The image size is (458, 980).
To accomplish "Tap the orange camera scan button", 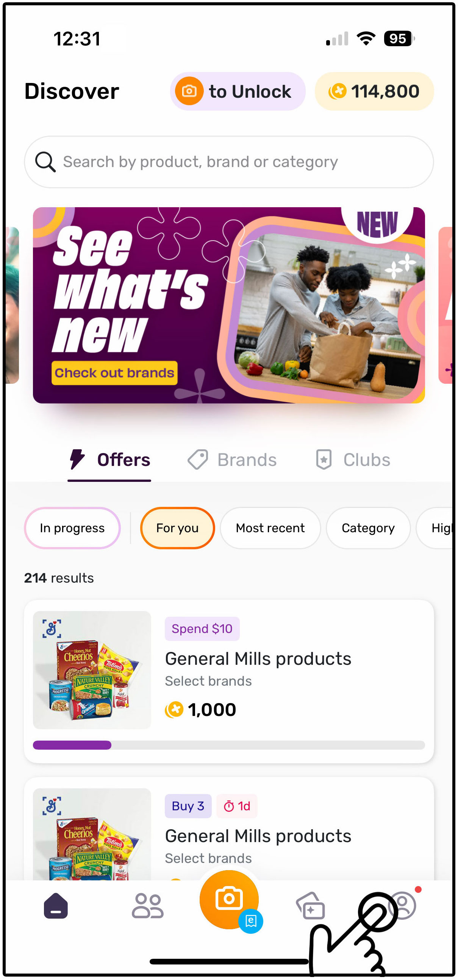I will click(x=229, y=899).
